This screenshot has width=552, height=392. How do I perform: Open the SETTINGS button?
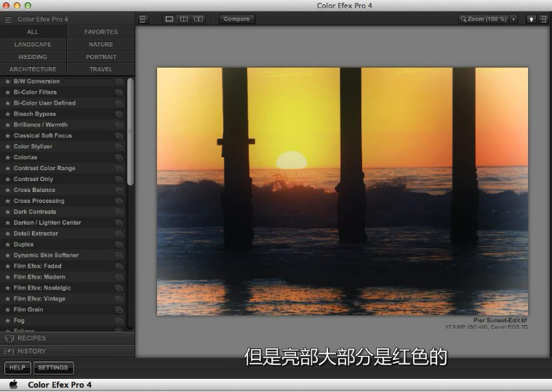click(53, 368)
